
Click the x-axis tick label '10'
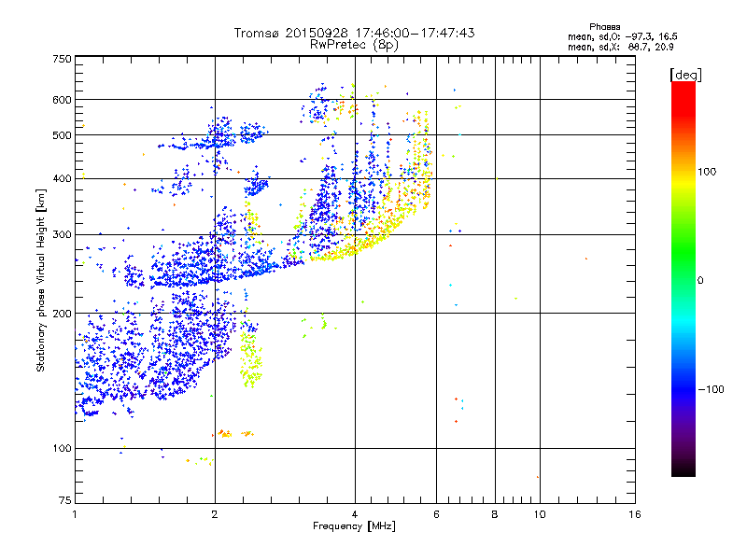point(540,514)
